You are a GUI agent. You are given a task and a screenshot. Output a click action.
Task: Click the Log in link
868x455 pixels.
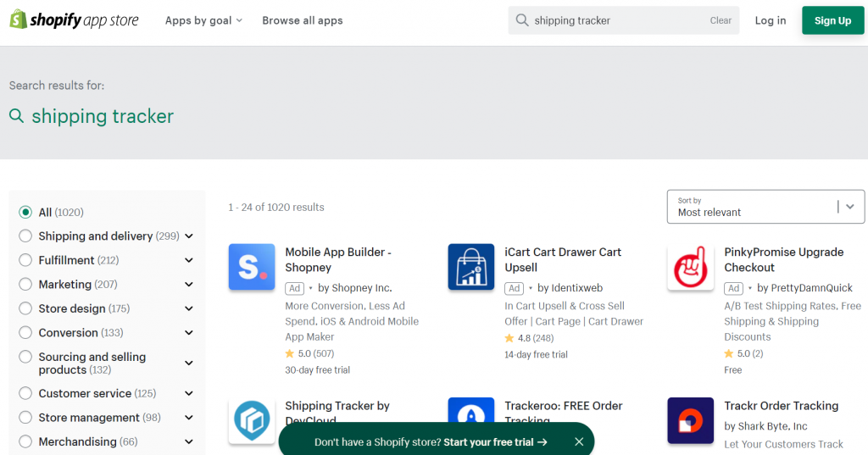pyautogui.click(x=770, y=20)
